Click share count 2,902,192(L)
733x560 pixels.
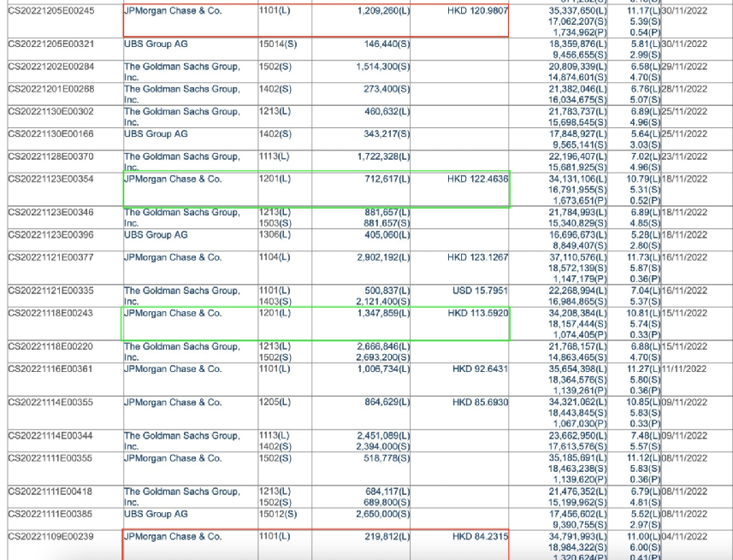pyautogui.click(x=383, y=257)
